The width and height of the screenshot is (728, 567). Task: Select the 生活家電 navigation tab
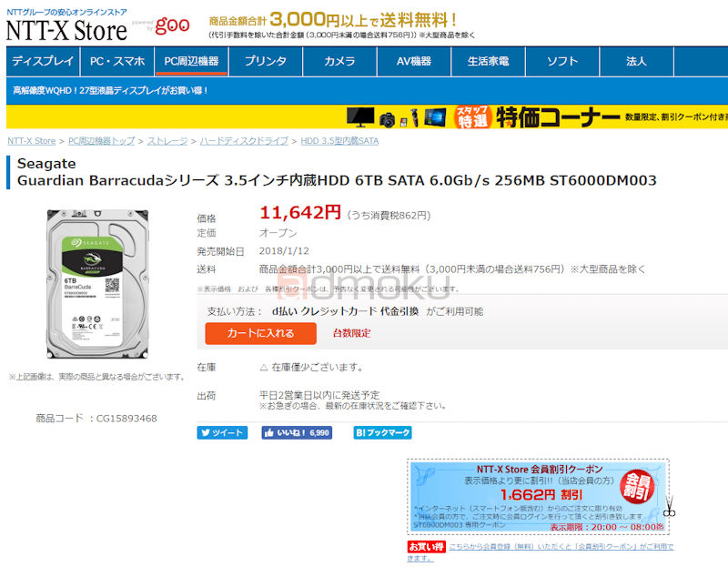[488, 61]
